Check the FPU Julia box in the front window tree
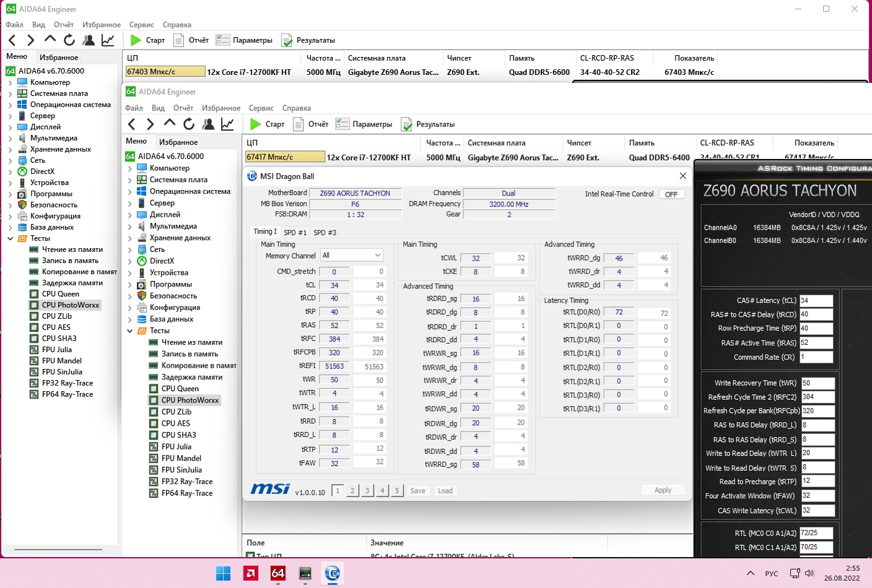Image resolution: width=872 pixels, height=588 pixels. tap(154, 447)
